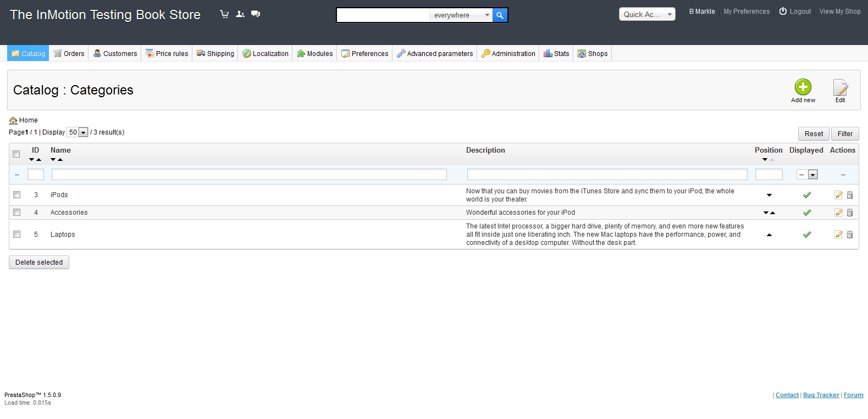Image resolution: width=868 pixels, height=419 pixels.
Task: Check the iPods row checkbox
Action: click(16, 195)
